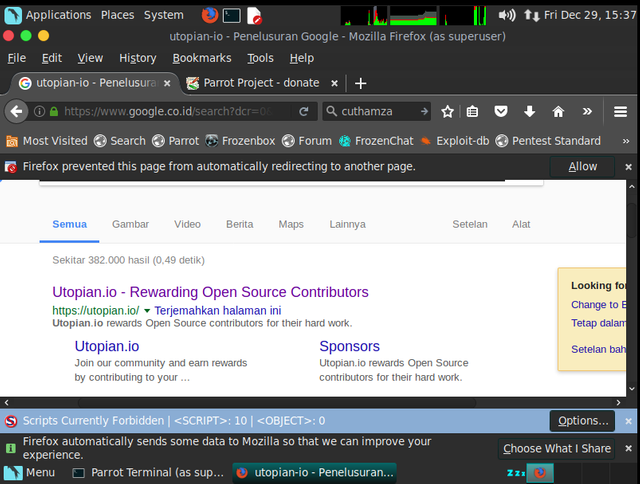This screenshot has height=484, width=640.
Task: Open the Lainnya dropdown
Action: 347,224
